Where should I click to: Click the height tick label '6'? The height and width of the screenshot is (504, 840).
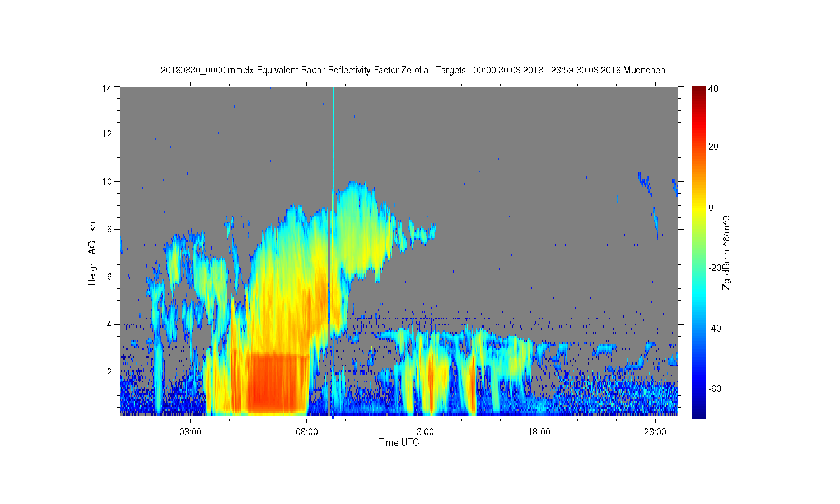tap(110, 276)
